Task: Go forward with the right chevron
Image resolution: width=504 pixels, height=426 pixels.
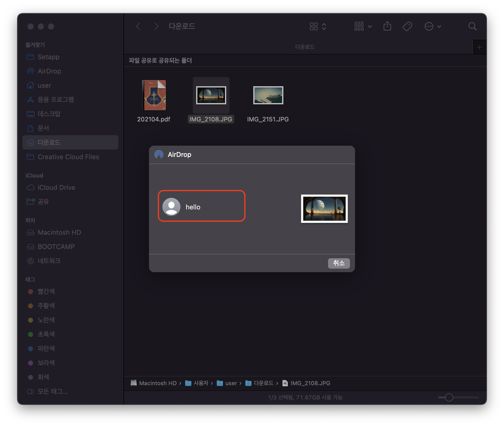Action: click(156, 26)
